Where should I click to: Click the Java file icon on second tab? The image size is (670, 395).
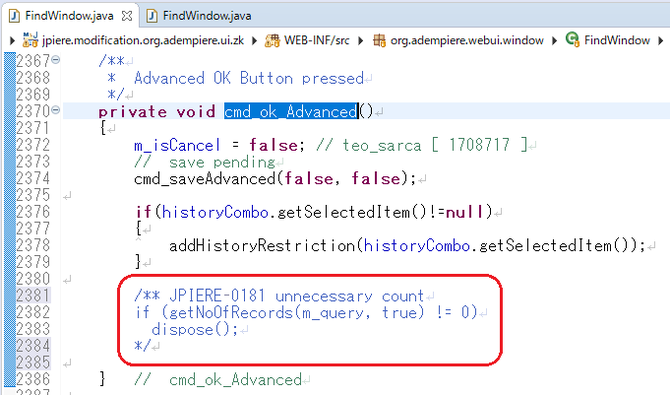[x=152, y=16]
